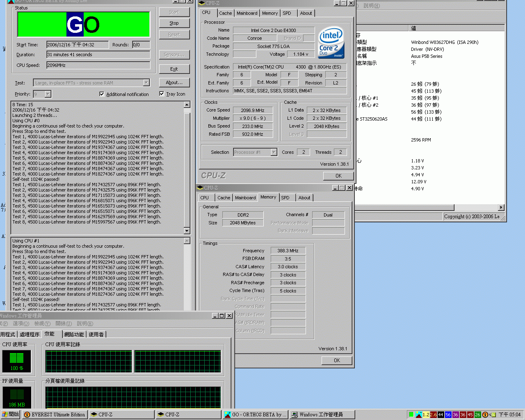Click the blue 56 temperature tray icon
The height and width of the screenshot is (420, 525).
pos(448,415)
